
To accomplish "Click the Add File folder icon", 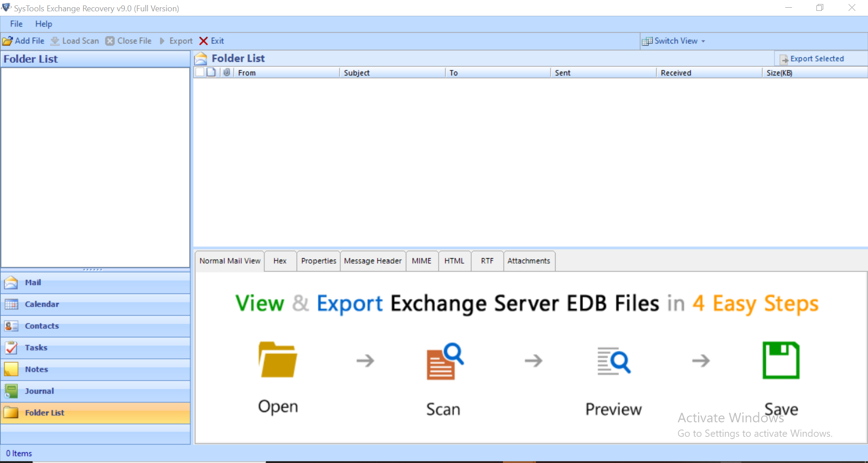I will click(x=7, y=41).
